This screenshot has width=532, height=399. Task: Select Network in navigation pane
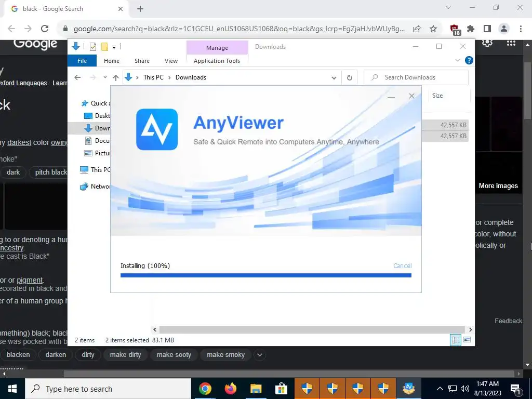[x=95, y=187]
